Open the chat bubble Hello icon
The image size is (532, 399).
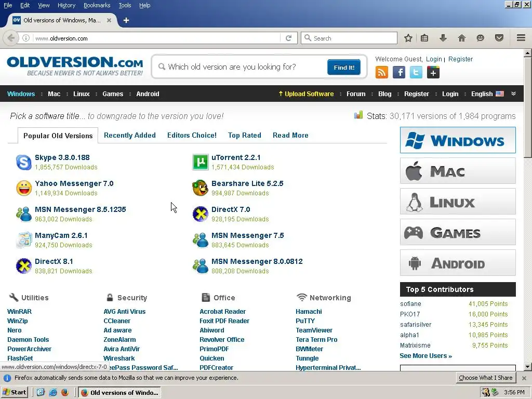tap(480, 38)
